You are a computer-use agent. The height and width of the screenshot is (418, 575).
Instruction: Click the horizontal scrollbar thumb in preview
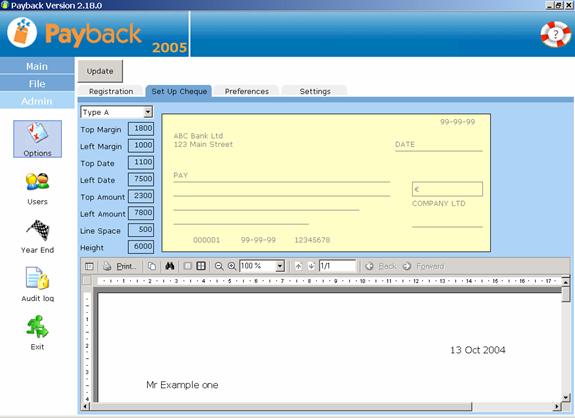[x=281, y=406]
